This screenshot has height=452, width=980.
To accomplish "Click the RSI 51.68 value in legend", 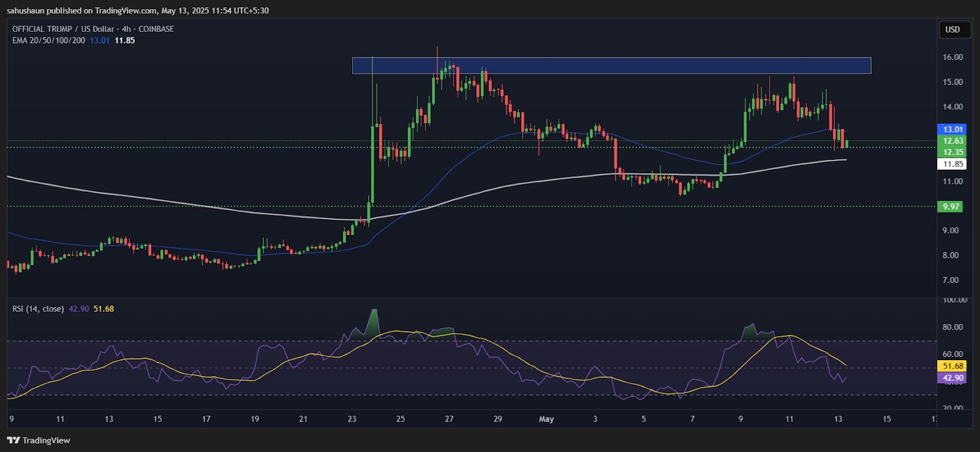I will tap(104, 309).
